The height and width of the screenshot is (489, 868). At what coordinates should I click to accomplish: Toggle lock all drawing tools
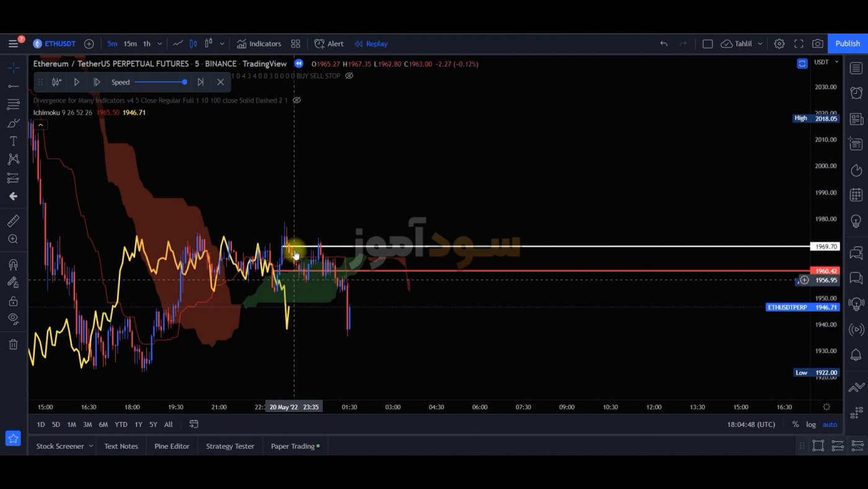[x=13, y=301]
